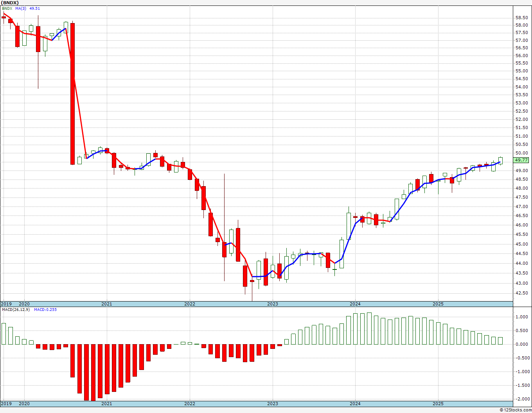Click the moving average value 49.51
Screen dimensions: 532x413
coord(35,8)
